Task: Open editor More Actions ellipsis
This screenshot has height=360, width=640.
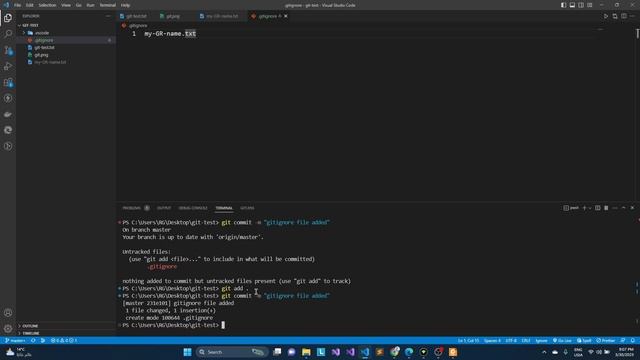Action: pos(632,16)
